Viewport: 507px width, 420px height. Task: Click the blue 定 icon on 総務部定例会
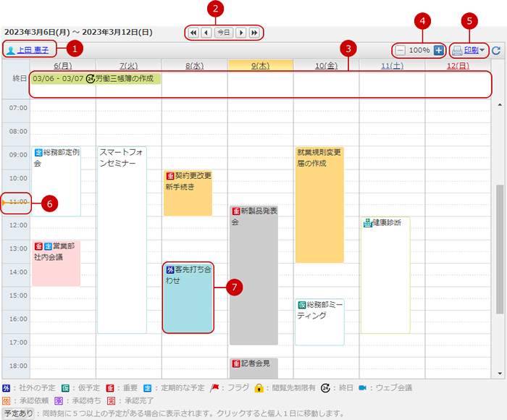click(x=39, y=152)
